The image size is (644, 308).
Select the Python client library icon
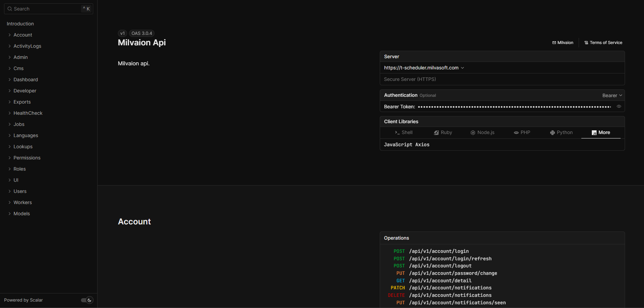(552, 132)
